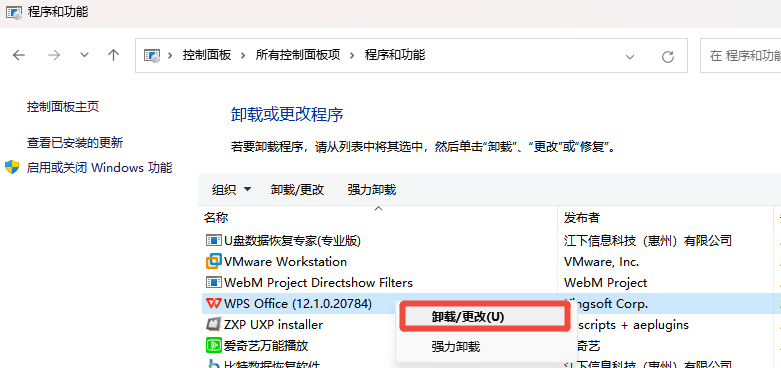The height and width of the screenshot is (368, 781).
Task: Open the 控制面板主页 link
Action: [63, 107]
